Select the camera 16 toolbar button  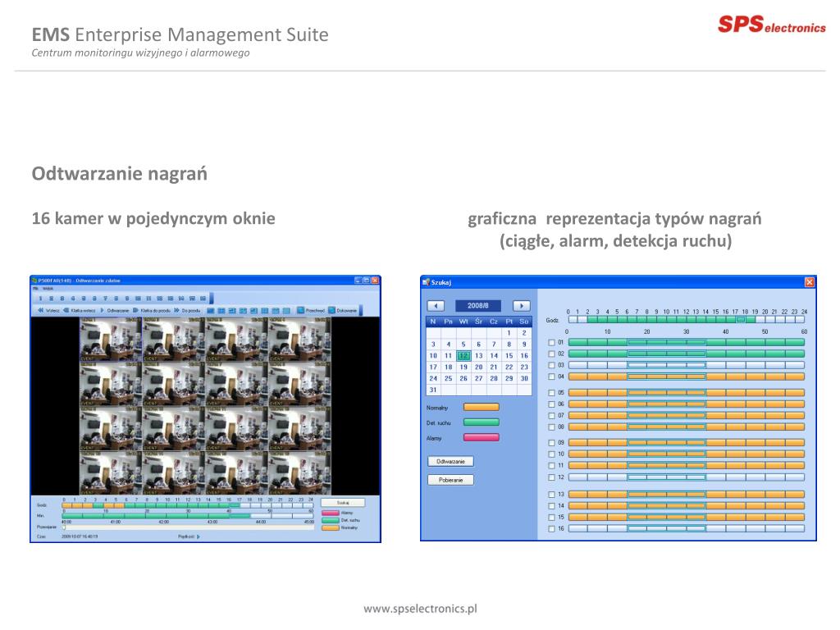coord(203,299)
